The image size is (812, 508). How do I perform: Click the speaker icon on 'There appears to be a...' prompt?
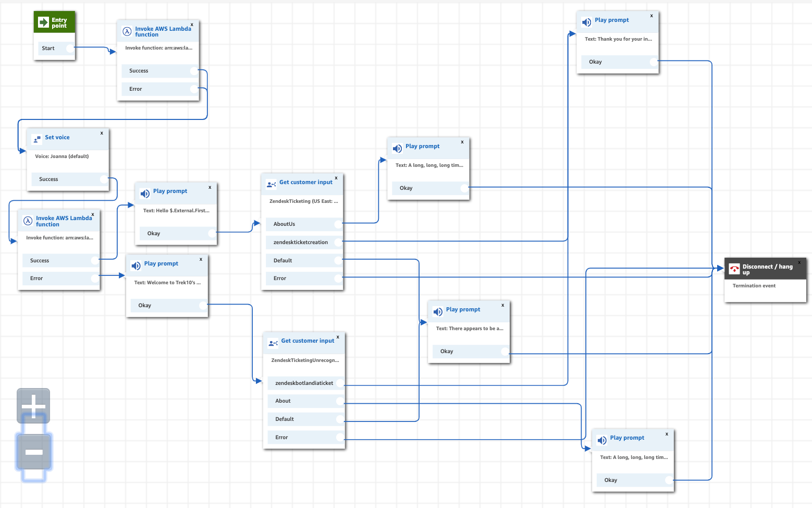coord(438,311)
